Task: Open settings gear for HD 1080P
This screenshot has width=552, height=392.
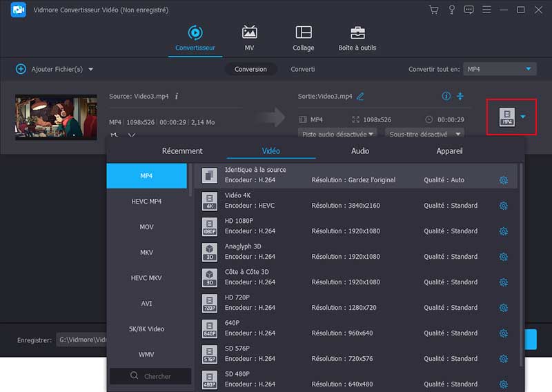Action: tap(503, 231)
